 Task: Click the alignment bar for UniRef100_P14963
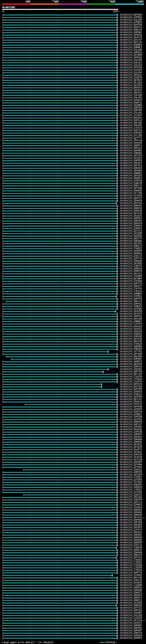click(58, 575)
